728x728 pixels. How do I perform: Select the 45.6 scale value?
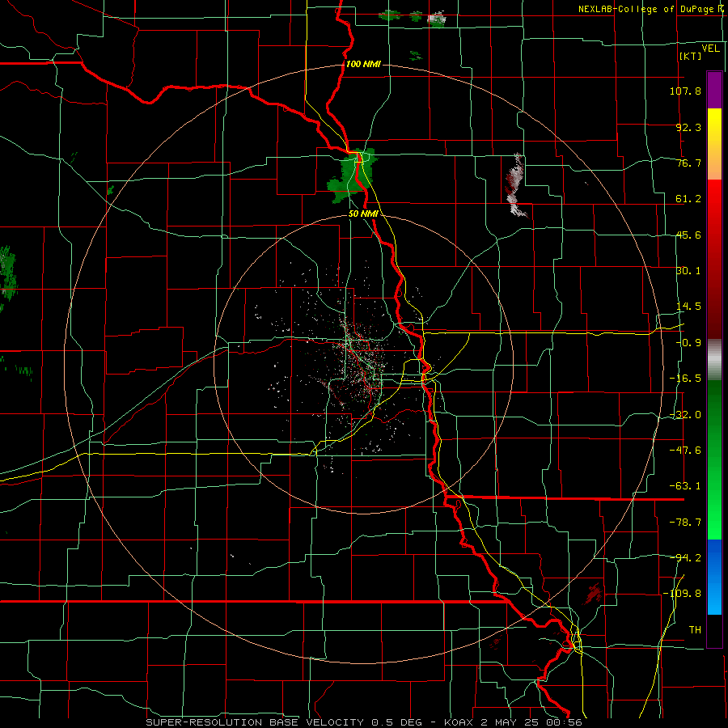688,235
